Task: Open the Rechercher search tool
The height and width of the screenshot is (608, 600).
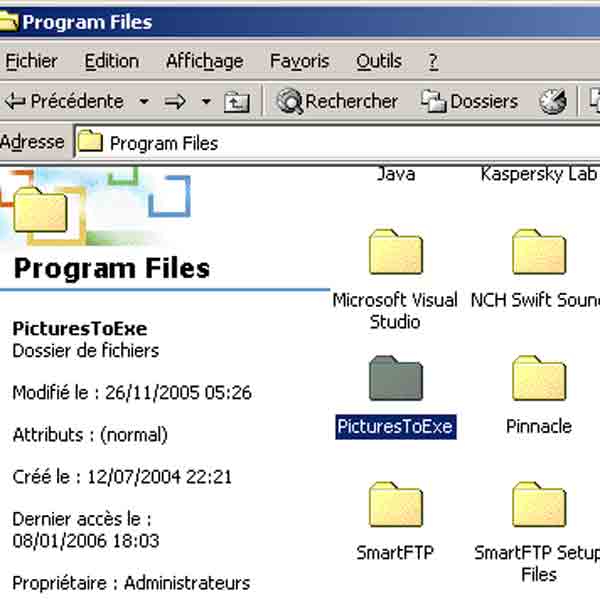Action: (x=337, y=102)
